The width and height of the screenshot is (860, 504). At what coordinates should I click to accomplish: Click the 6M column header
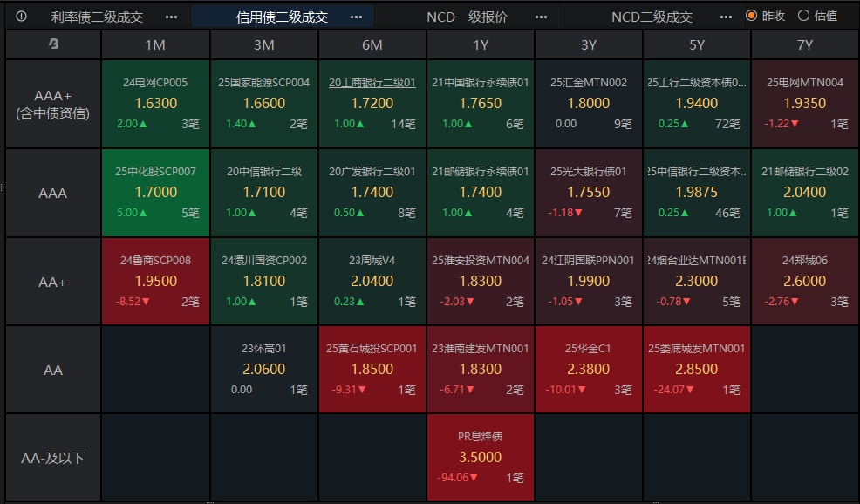pos(372,44)
